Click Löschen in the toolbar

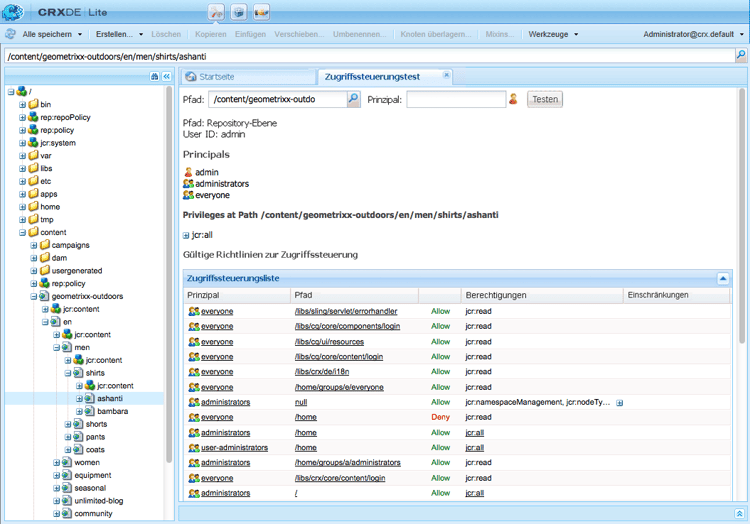pos(166,34)
